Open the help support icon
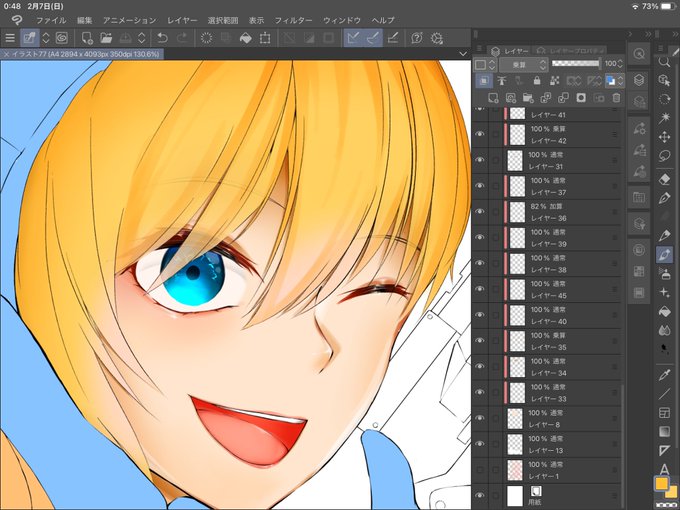The width and height of the screenshot is (680, 510). pos(416,38)
